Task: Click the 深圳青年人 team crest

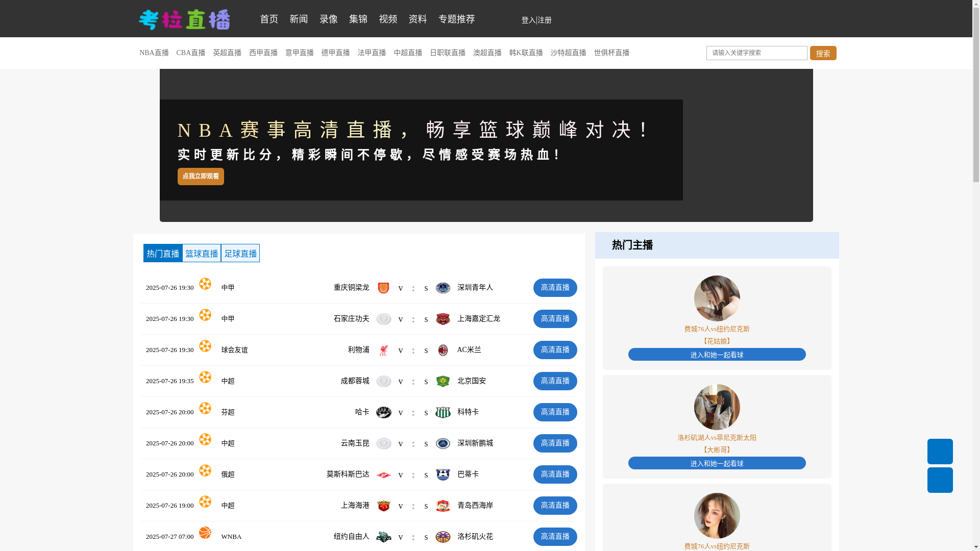Action: [x=443, y=288]
